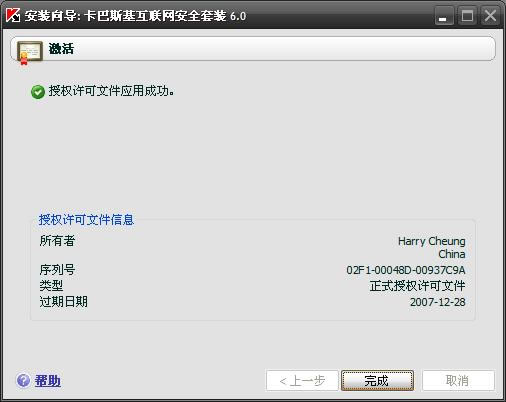
Task: Click the green success checkmark icon
Action: click(38, 92)
